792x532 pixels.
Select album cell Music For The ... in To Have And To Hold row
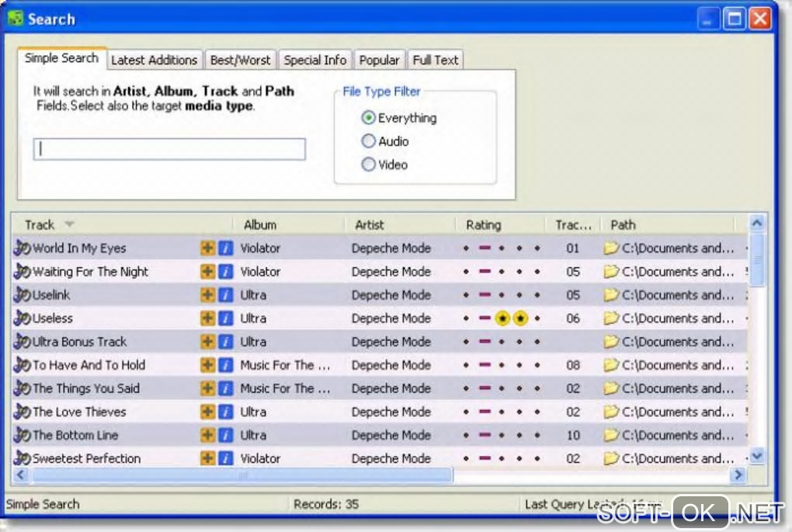[x=285, y=365]
